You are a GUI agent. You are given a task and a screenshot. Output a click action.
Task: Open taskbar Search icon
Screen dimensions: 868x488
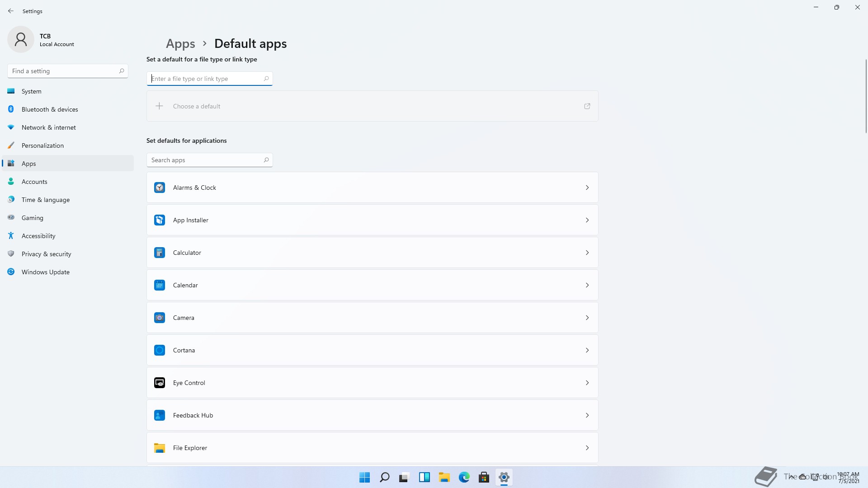[x=385, y=477]
